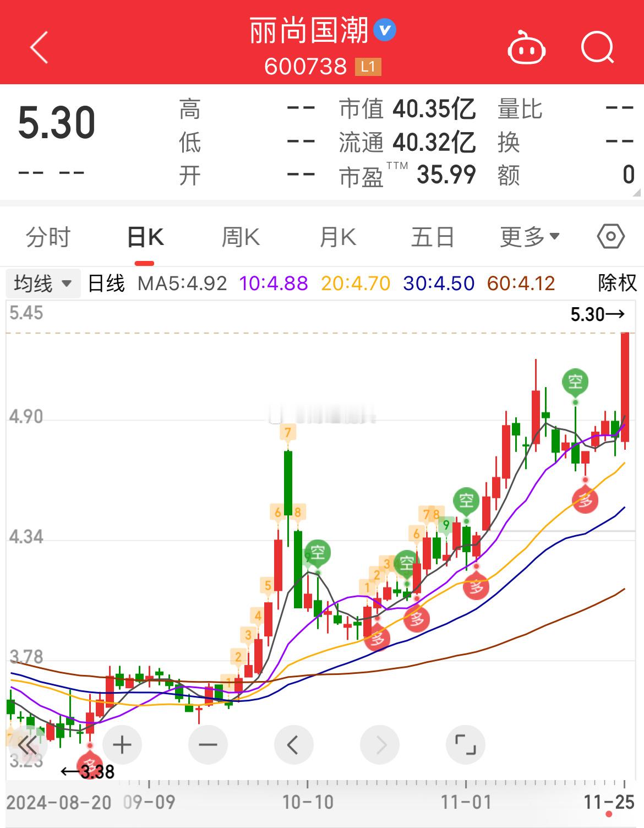Tap the 11-25 date label
644x828 pixels.
click(609, 802)
